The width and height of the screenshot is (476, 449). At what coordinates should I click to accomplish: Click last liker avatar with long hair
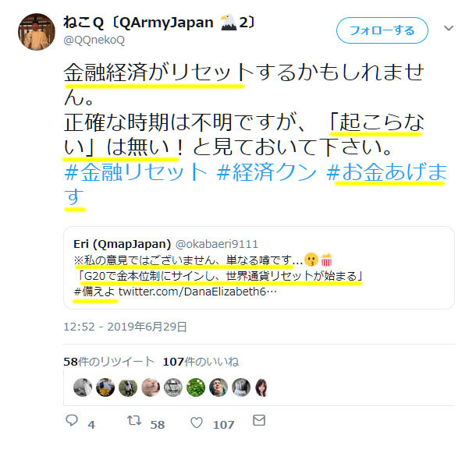click(261, 387)
